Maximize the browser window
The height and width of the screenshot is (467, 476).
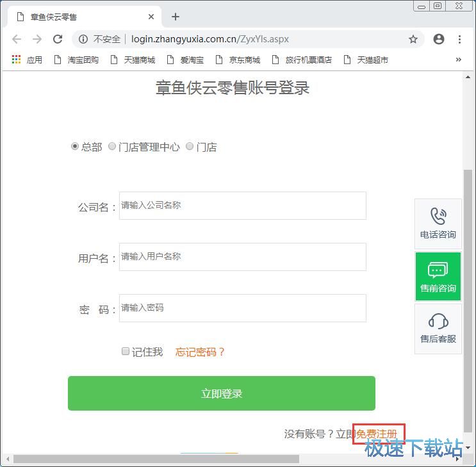click(x=438, y=6)
